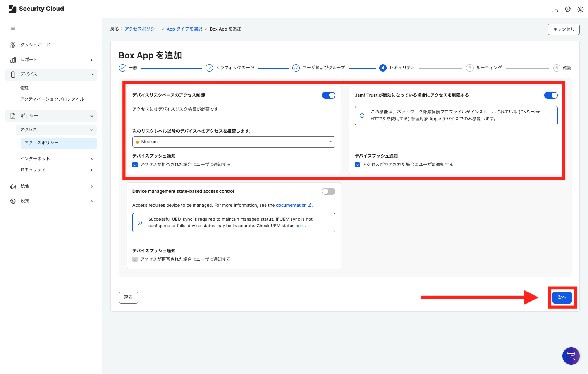The height and width of the screenshot is (374, 588).
Task: Expand the インターネット sidebar menu
Action: click(92, 159)
